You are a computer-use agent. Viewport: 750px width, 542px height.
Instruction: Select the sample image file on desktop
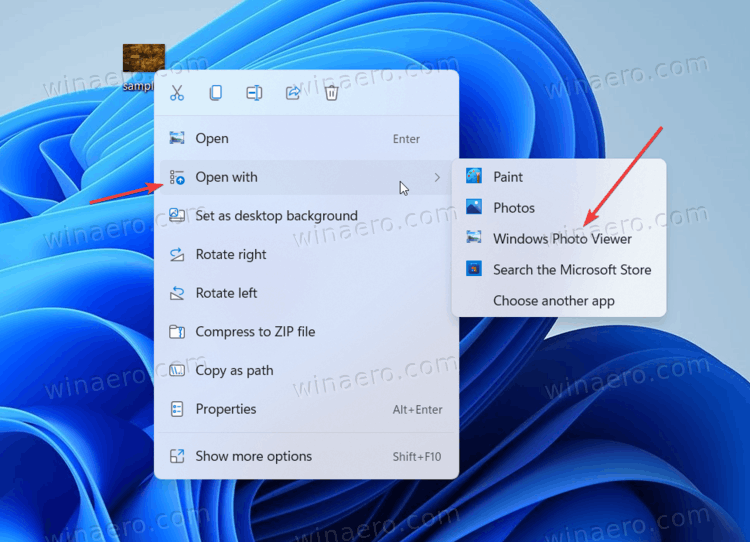(143, 66)
